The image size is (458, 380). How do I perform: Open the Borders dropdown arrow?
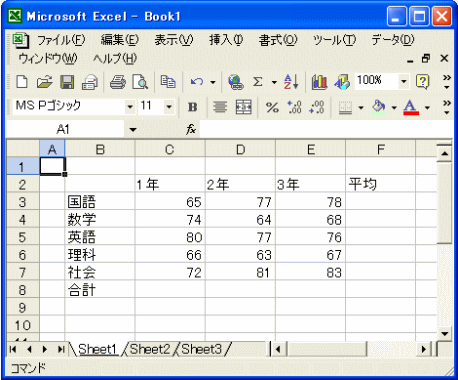(361, 108)
